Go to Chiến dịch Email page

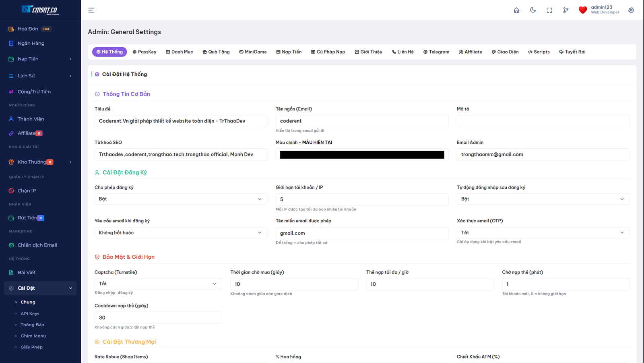37,245
